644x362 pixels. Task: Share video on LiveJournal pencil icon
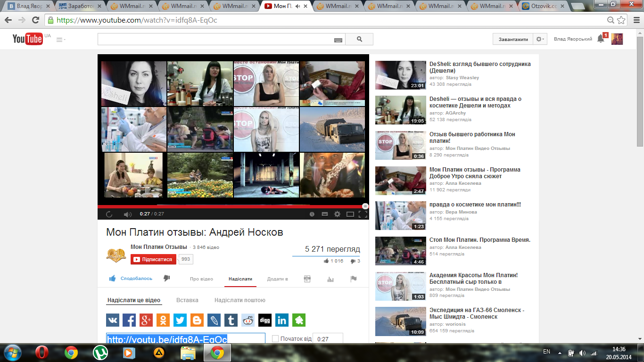[x=214, y=320]
